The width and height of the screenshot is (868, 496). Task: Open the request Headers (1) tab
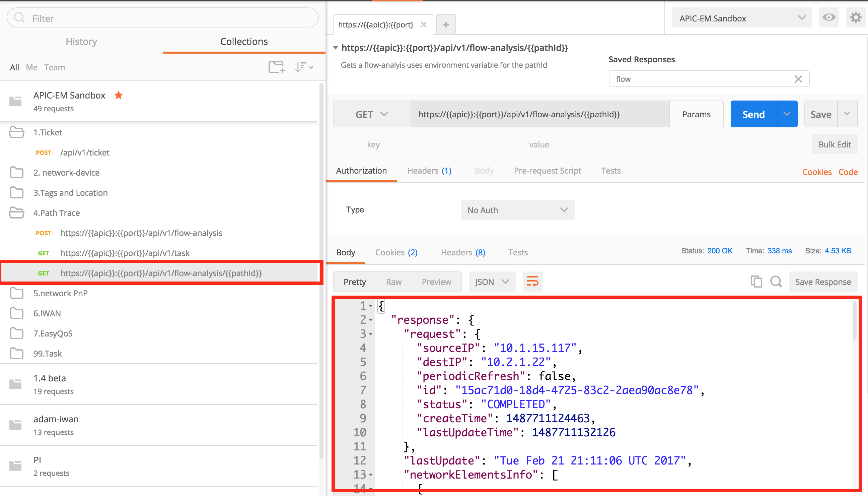(429, 171)
